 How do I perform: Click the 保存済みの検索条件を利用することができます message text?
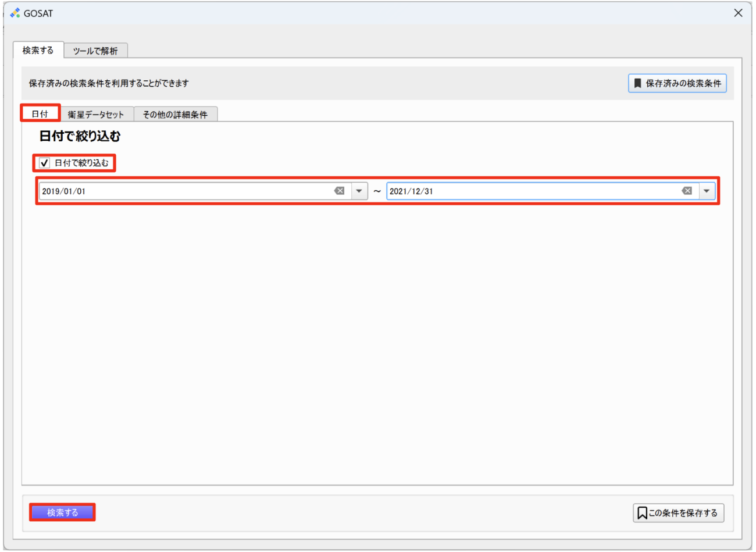[x=109, y=83]
